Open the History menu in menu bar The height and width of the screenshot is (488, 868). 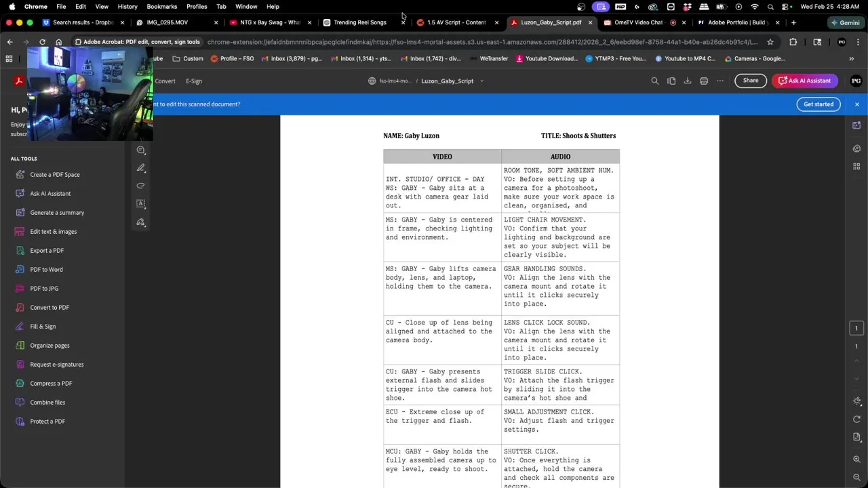point(127,7)
